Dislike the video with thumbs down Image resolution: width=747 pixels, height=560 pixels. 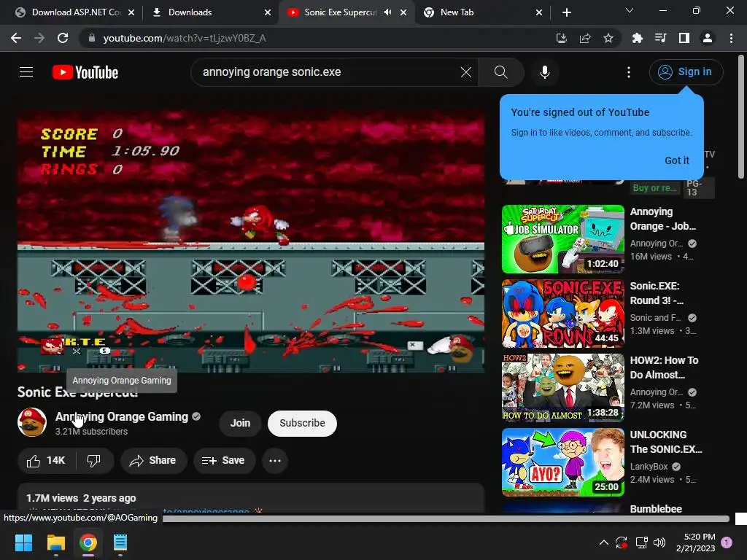(x=94, y=461)
